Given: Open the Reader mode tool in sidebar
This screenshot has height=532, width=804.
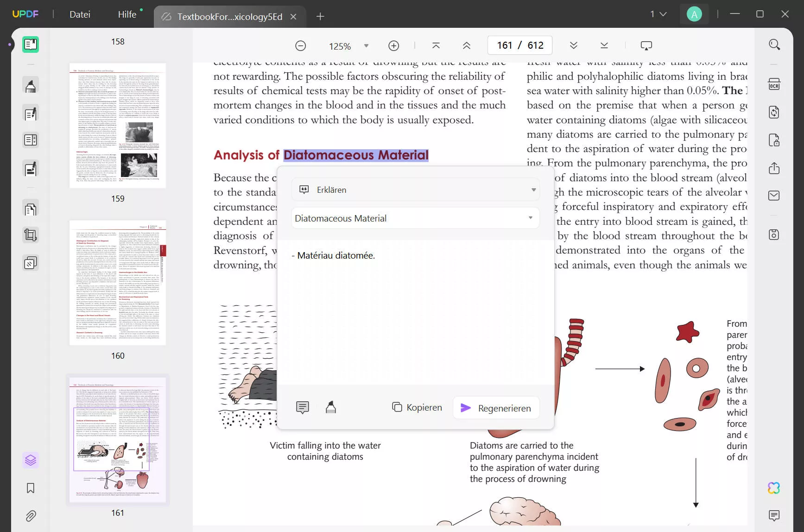Looking at the screenshot, I should click(x=31, y=44).
